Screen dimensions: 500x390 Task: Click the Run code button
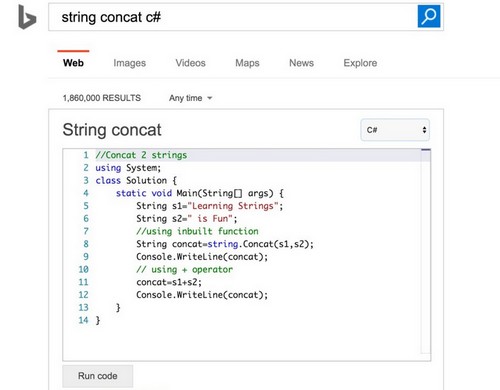click(x=98, y=376)
